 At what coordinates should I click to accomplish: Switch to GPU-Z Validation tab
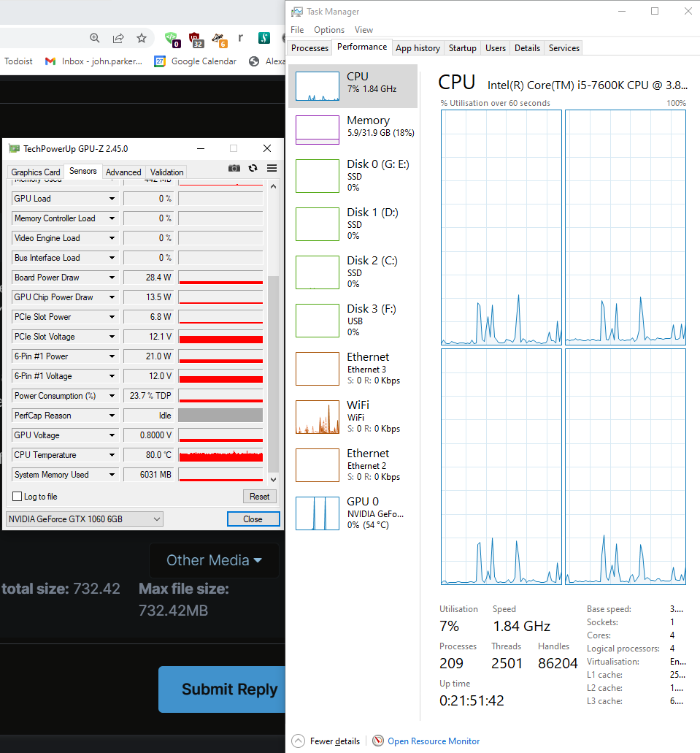tap(166, 172)
